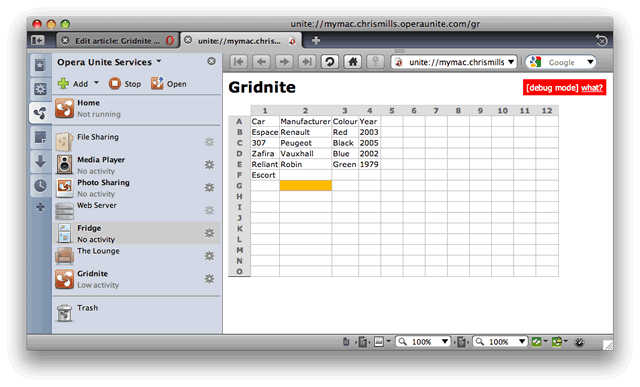Go forward with the Forward arrow
The image size is (640, 387).
284,62
